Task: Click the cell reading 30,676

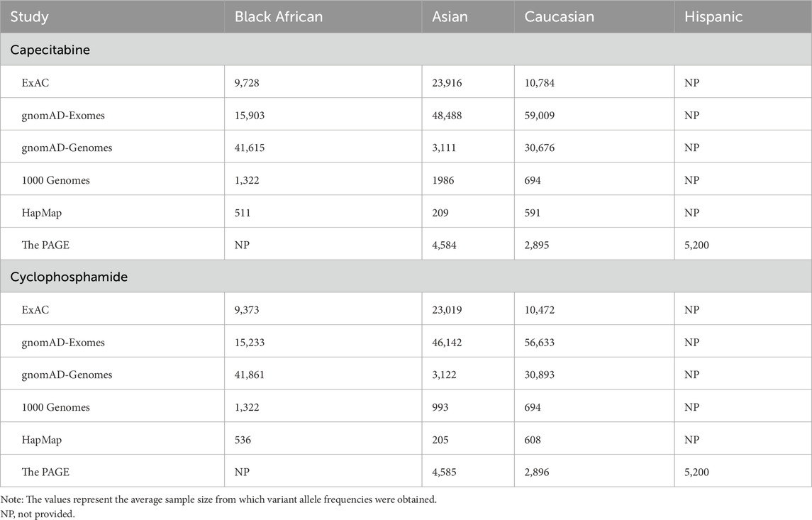Action: [x=540, y=148]
